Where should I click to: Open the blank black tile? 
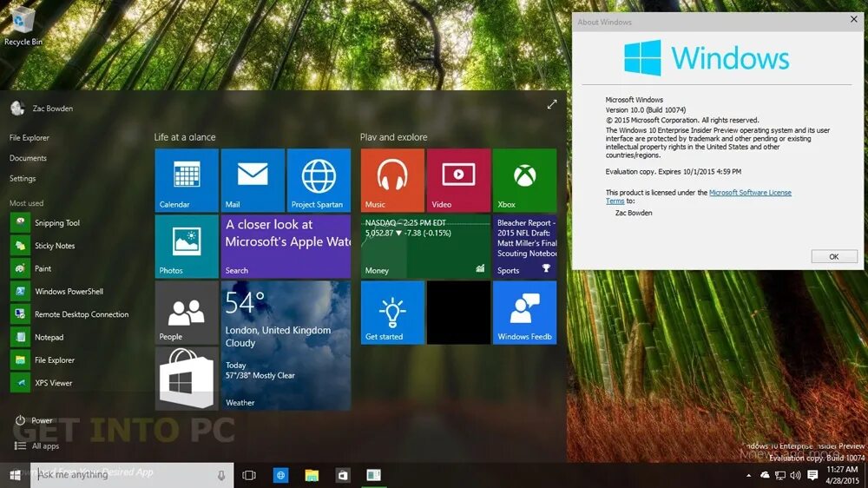pos(458,313)
